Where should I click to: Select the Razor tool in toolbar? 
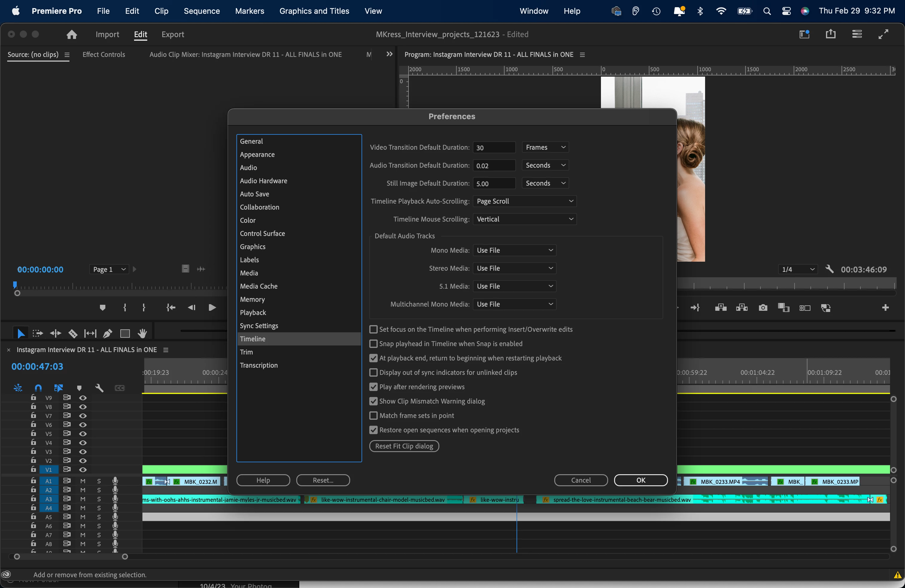pyautogui.click(x=73, y=334)
